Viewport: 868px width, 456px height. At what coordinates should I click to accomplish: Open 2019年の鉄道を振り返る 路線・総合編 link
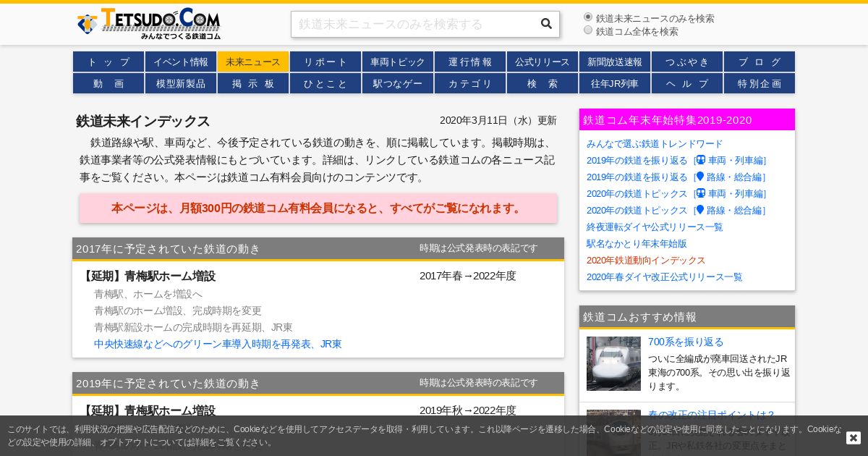676,177
